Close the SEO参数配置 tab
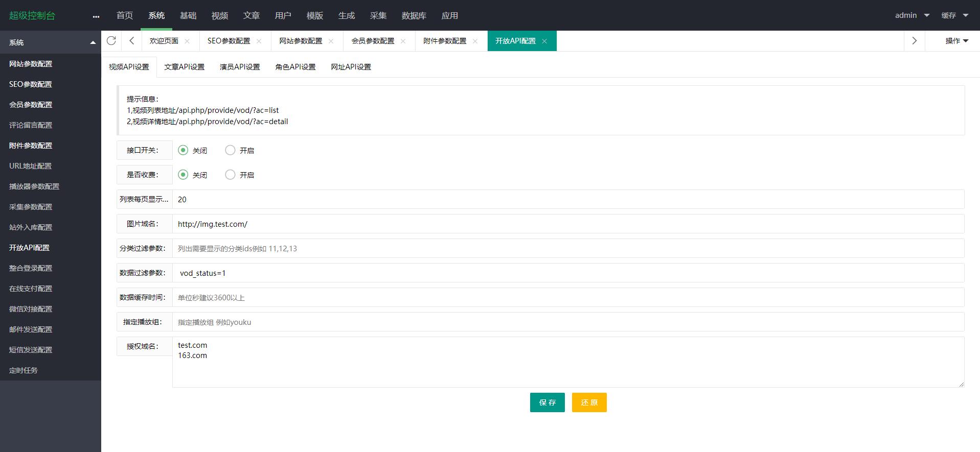This screenshot has height=452, width=980. pos(259,41)
